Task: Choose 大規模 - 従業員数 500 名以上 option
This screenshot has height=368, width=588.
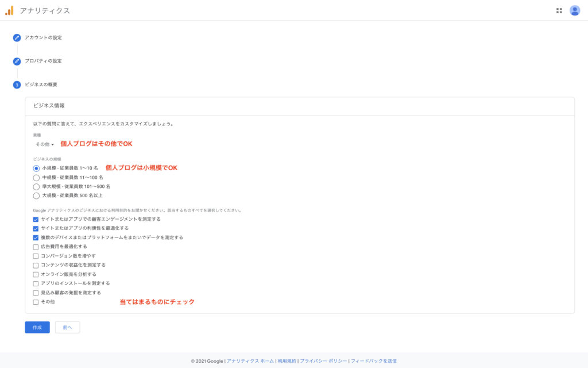Action: coord(36,195)
